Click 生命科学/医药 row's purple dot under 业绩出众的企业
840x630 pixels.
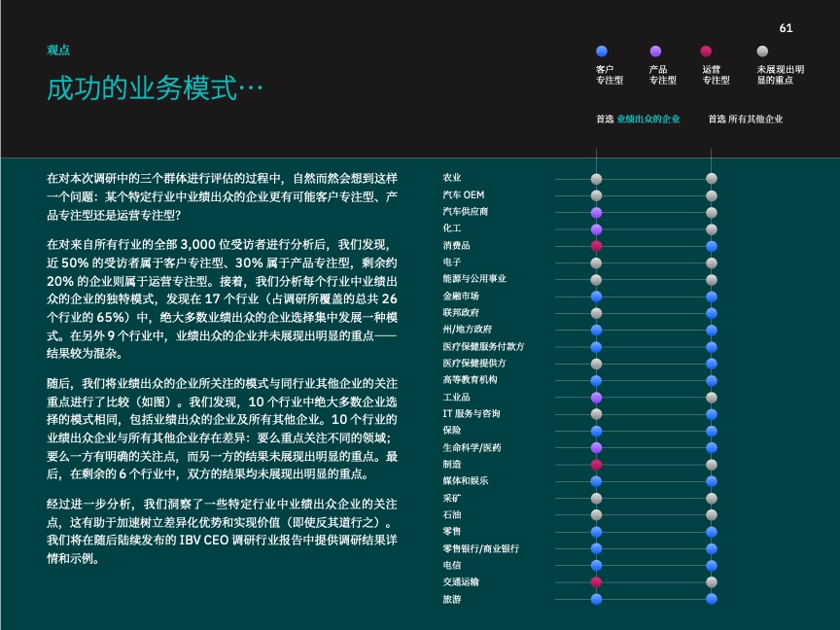point(596,448)
